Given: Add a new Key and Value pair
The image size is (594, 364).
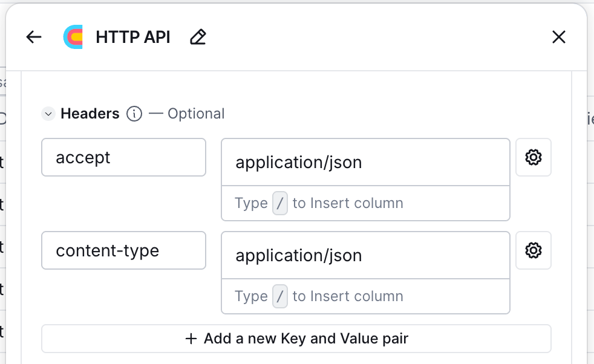Looking at the screenshot, I should 296,339.
